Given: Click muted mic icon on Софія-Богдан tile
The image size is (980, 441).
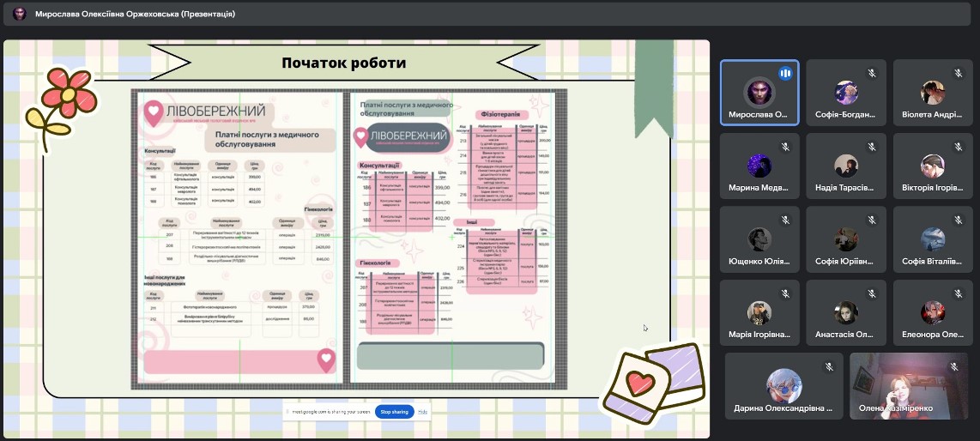Looking at the screenshot, I should tap(870, 74).
